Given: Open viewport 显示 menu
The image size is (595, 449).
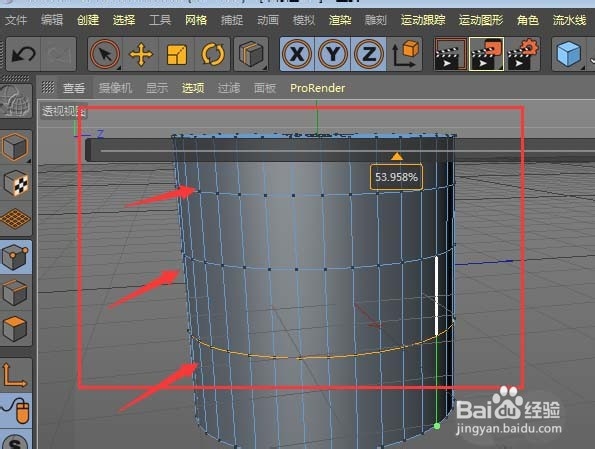Looking at the screenshot, I should click(x=157, y=88).
